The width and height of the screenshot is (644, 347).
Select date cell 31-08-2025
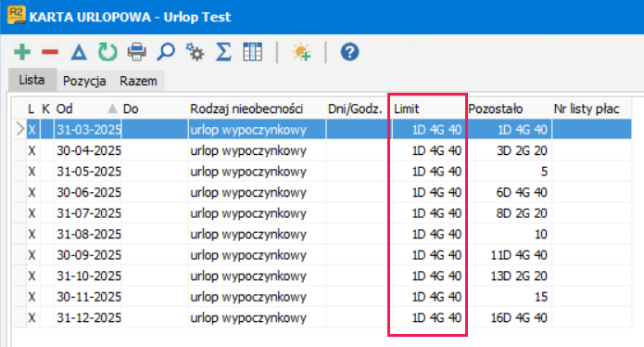[89, 235]
